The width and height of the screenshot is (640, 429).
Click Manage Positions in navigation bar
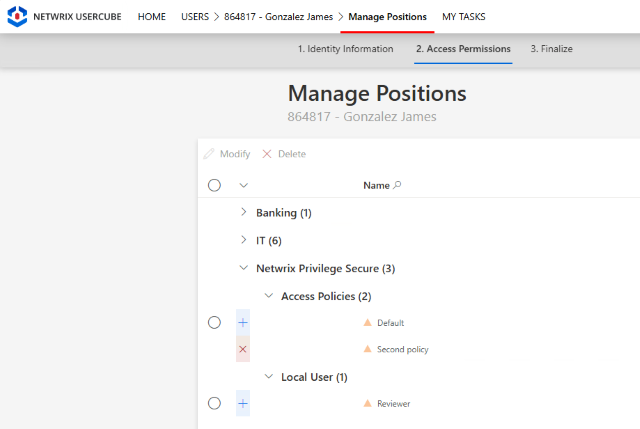[x=387, y=17]
